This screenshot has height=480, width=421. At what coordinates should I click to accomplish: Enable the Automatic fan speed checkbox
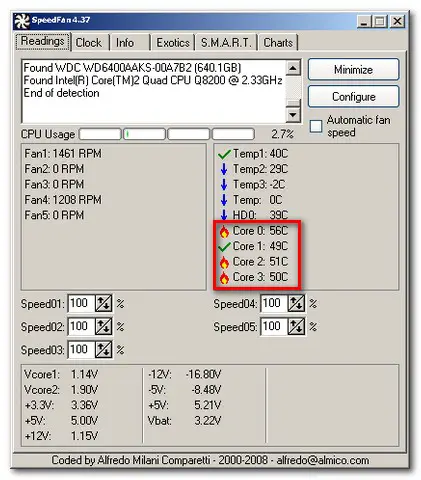pos(316,126)
